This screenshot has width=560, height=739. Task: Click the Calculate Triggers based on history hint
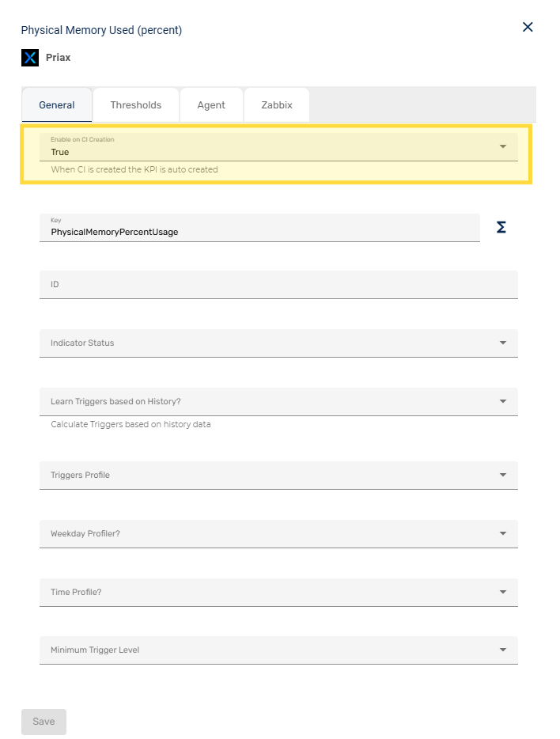point(131,425)
